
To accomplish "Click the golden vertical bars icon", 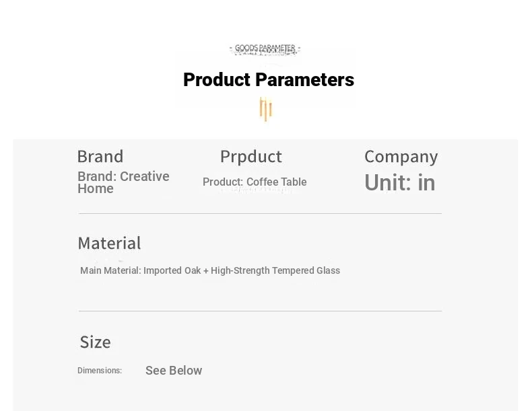I will click(x=265, y=109).
